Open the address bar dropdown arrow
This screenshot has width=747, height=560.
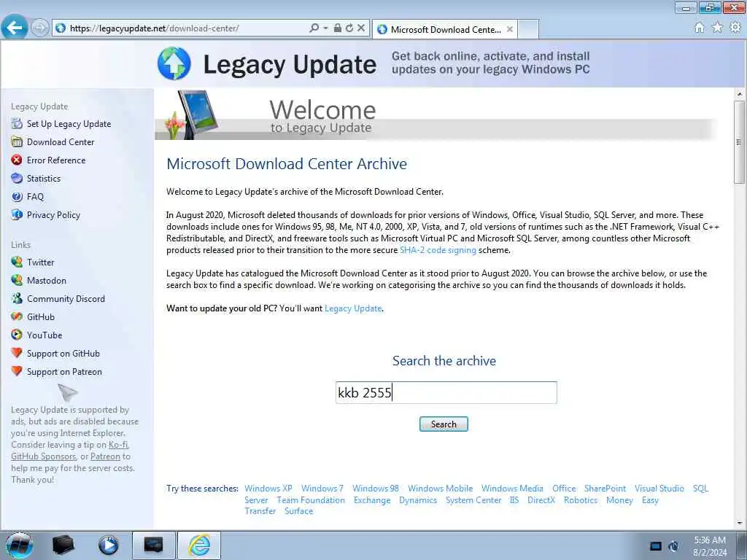[x=325, y=28]
